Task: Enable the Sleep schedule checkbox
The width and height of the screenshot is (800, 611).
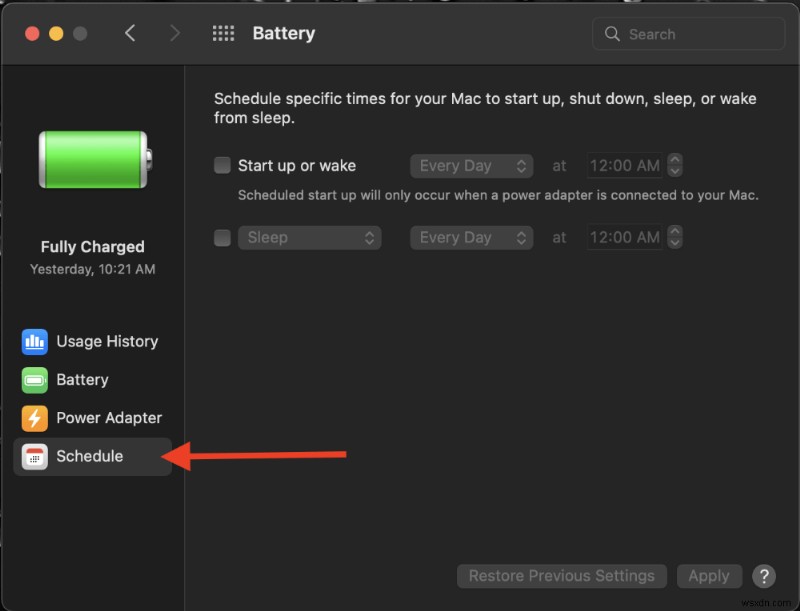Action: (222, 237)
